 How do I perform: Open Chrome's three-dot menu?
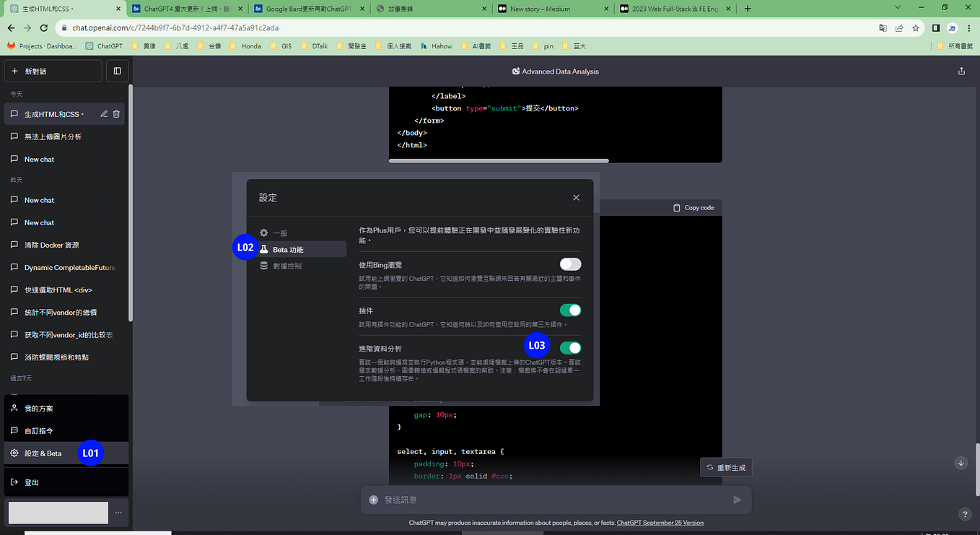coord(969,28)
